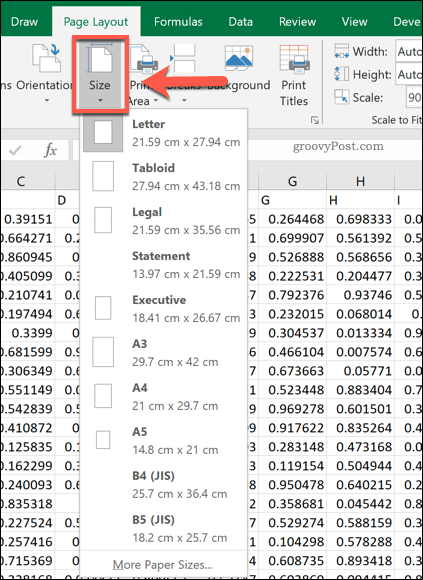Choose B4 (JIS) paper size

tap(163, 485)
